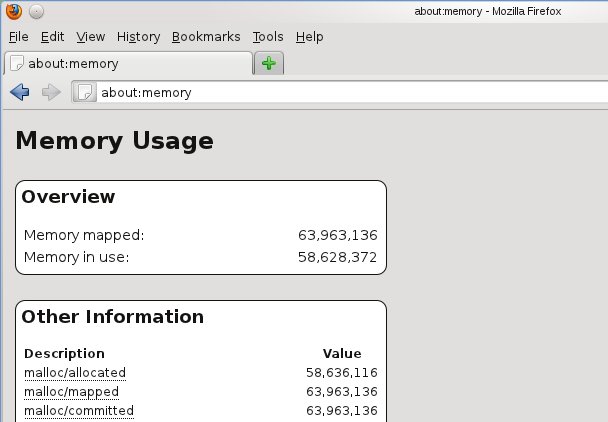Click the window title 'about:memory - Mozilla Firefox'
608x422 pixels.
coord(488,11)
